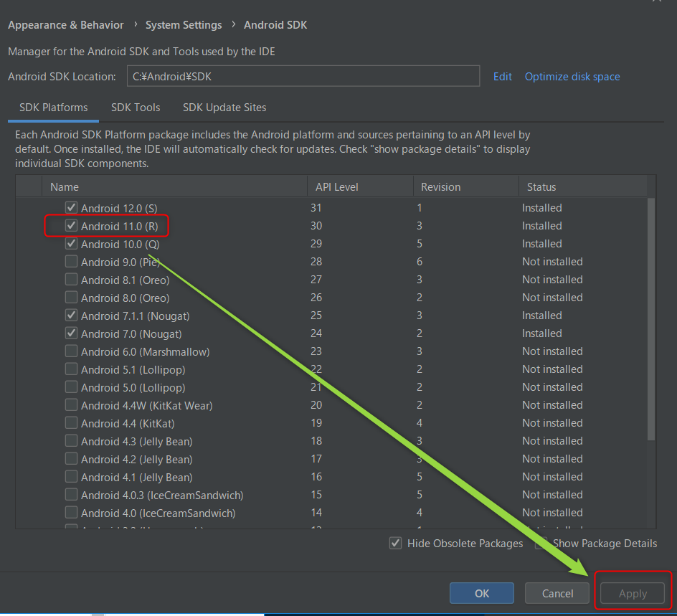The height and width of the screenshot is (616, 677).
Task: Check the Android 8.1 (Oreo) checkbox
Action: 71,279
